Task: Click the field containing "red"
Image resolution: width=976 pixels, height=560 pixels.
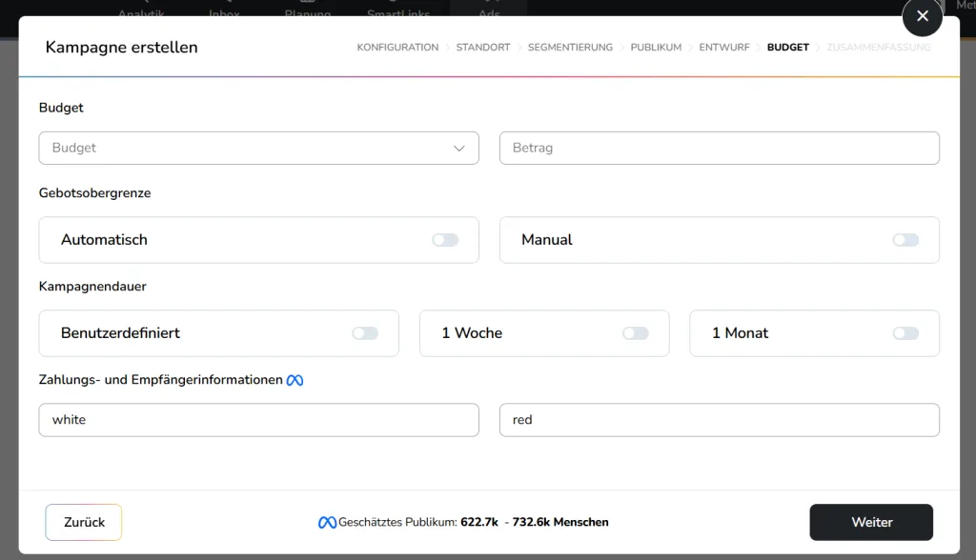Action: coord(719,420)
